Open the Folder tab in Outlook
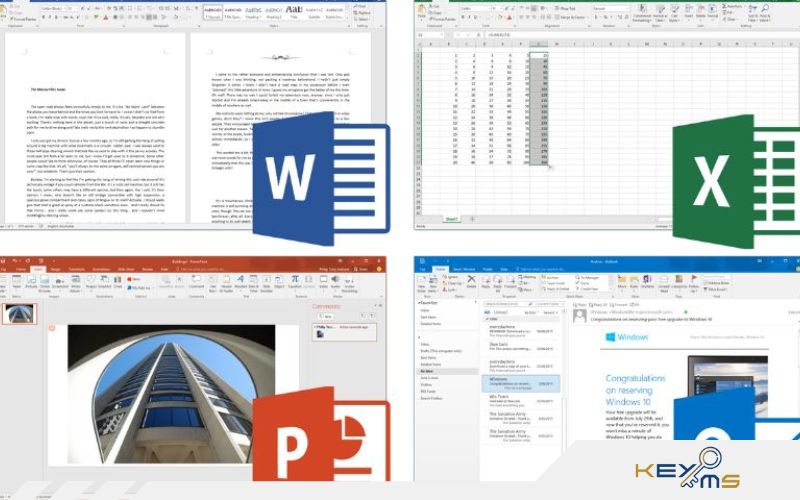 [488, 269]
